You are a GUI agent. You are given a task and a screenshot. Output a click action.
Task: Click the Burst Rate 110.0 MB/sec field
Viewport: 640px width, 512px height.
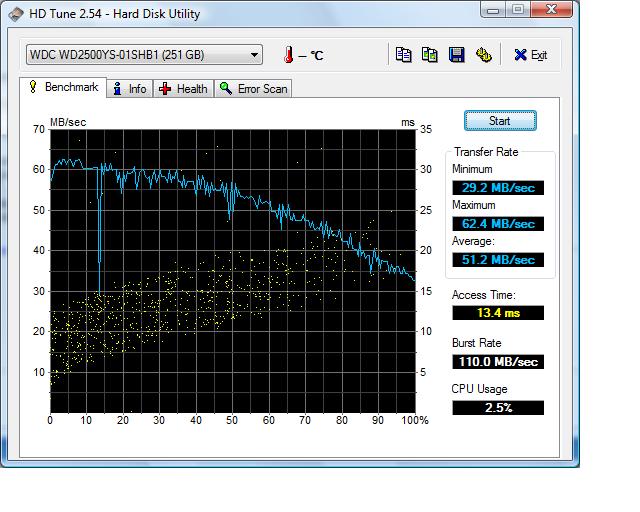point(497,361)
